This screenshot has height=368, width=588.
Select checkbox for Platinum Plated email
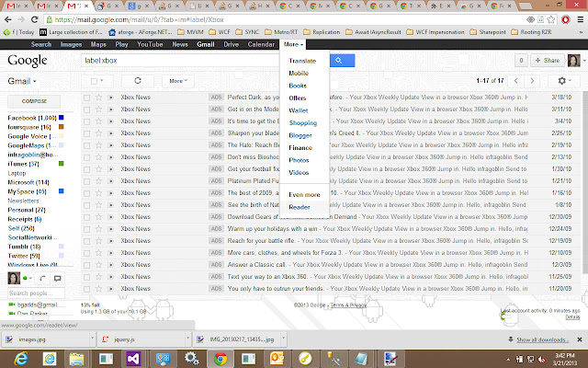(x=86, y=181)
